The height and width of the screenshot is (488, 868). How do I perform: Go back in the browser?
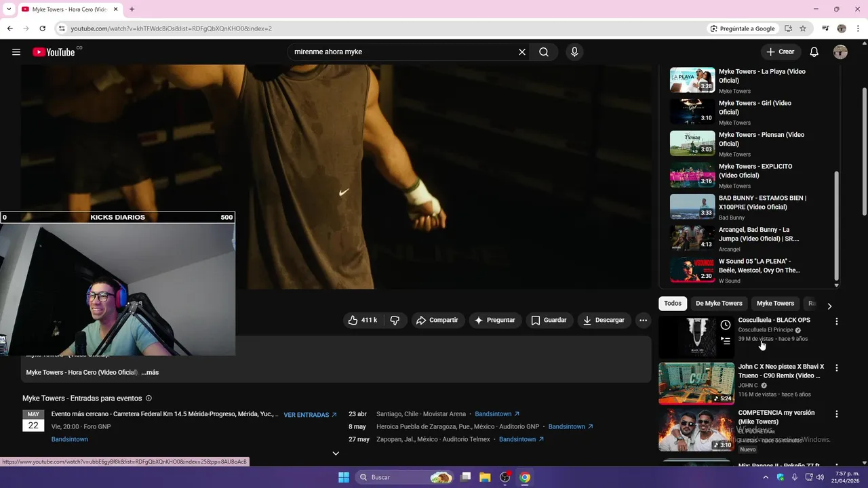(x=9, y=28)
